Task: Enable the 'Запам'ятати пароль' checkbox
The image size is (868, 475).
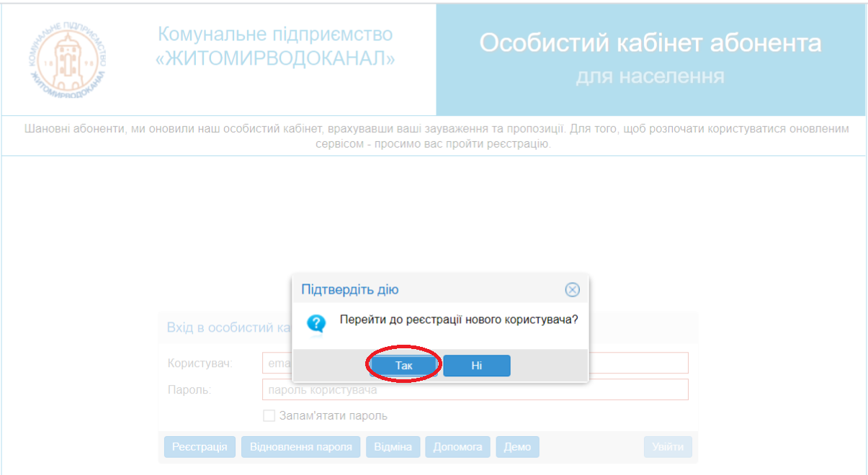Action: click(269, 415)
